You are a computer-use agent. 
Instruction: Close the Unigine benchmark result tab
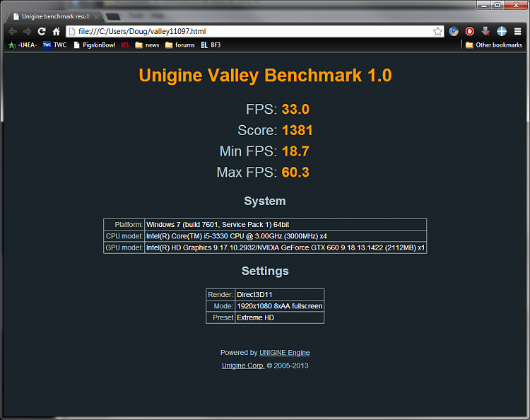[96, 16]
